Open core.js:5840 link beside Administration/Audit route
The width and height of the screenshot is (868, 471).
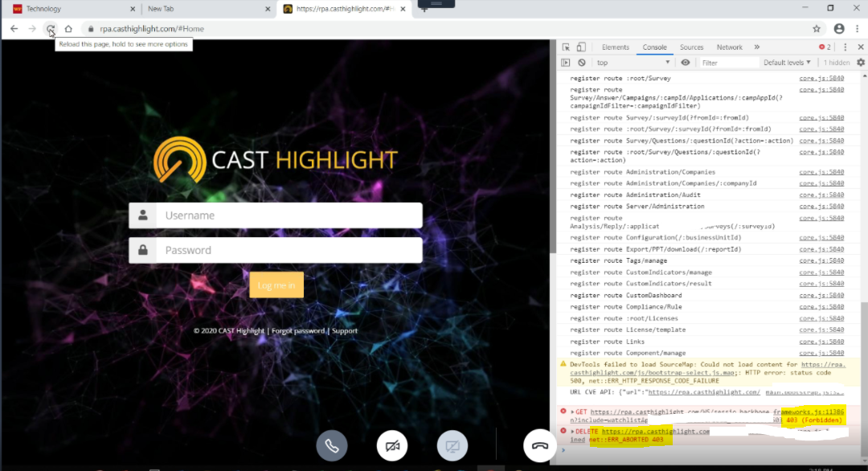point(821,195)
